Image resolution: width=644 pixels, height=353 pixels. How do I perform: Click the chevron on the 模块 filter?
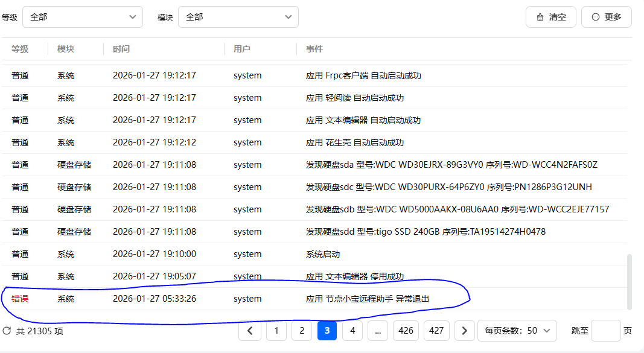click(289, 16)
